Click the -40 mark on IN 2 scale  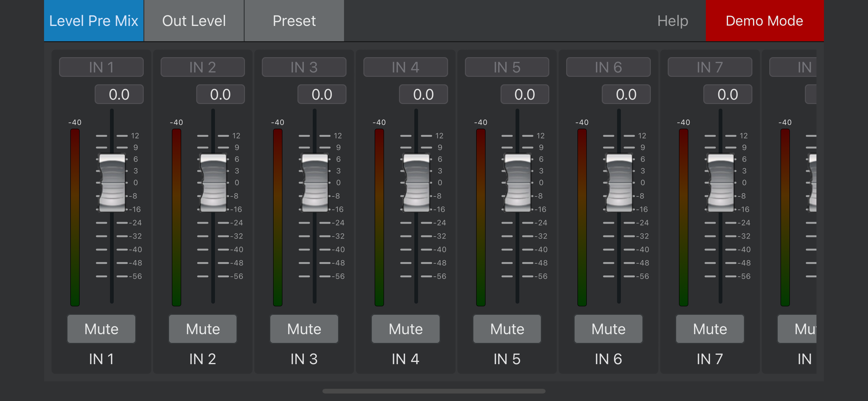(x=237, y=250)
